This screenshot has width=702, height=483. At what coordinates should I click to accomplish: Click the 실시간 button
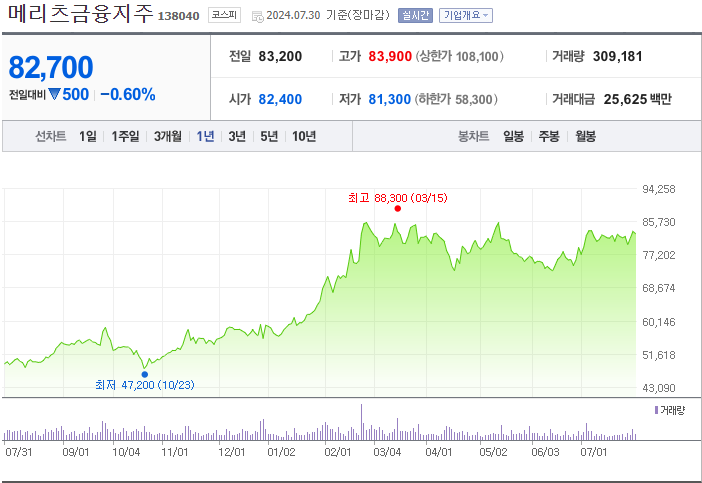coord(415,15)
